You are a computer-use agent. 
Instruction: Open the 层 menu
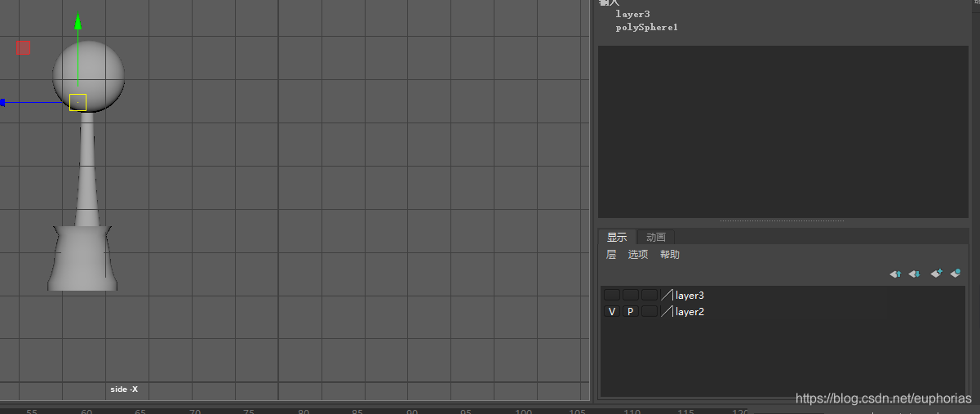click(611, 255)
